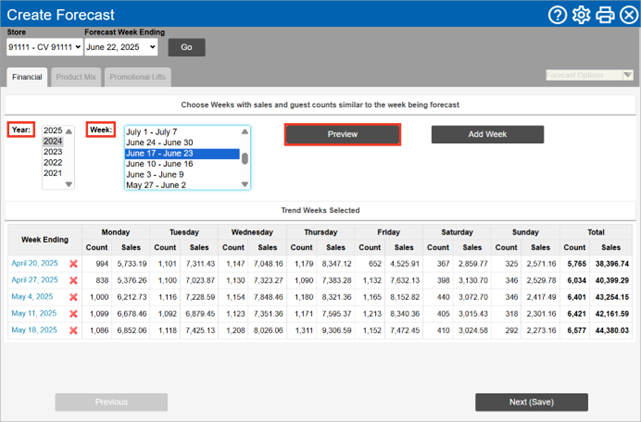The width and height of the screenshot is (641, 422).
Task: Open settings gear icon
Action: (x=581, y=15)
